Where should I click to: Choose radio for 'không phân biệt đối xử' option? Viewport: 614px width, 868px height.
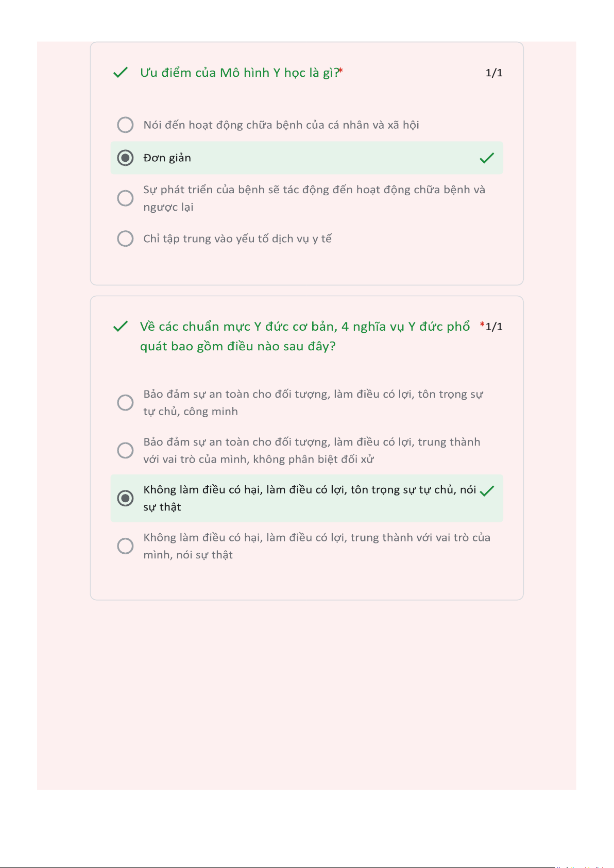point(125,450)
